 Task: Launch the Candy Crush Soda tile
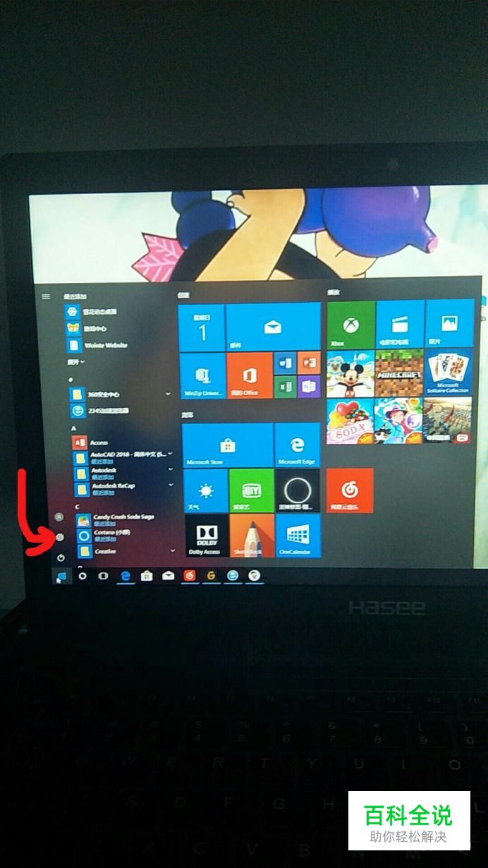tap(350, 421)
